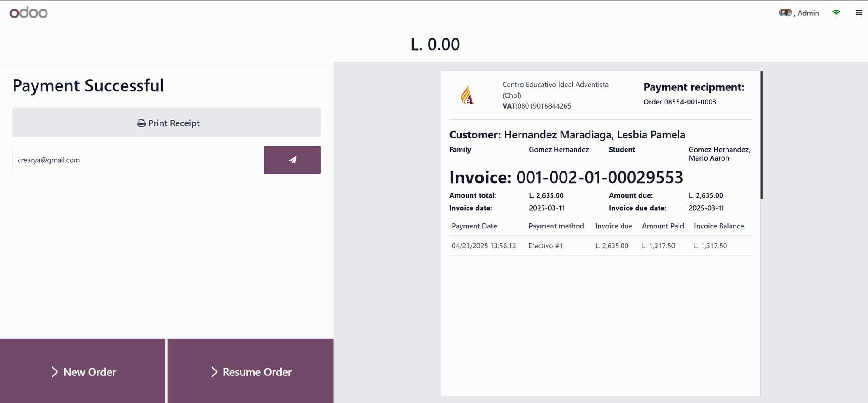Viewport: 868px width, 403px height.
Task: Select the invoice number 001-002-01-00029553
Action: point(599,177)
